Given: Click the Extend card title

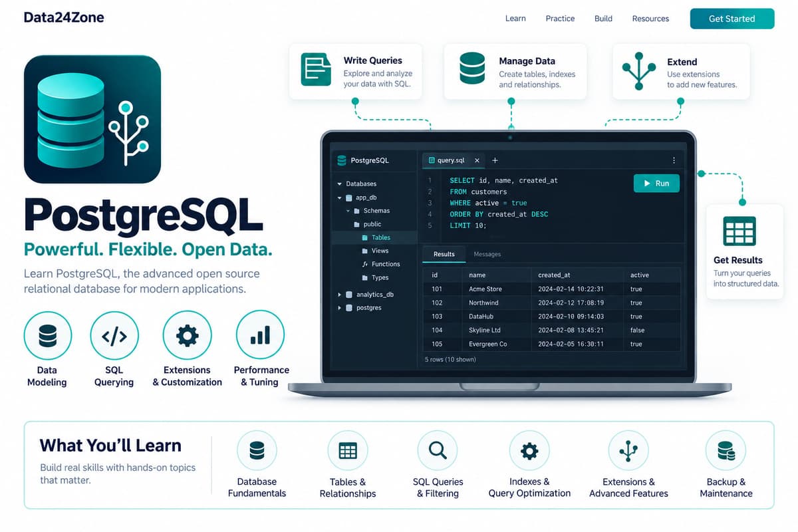Looking at the screenshot, I should pyautogui.click(x=682, y=62).
